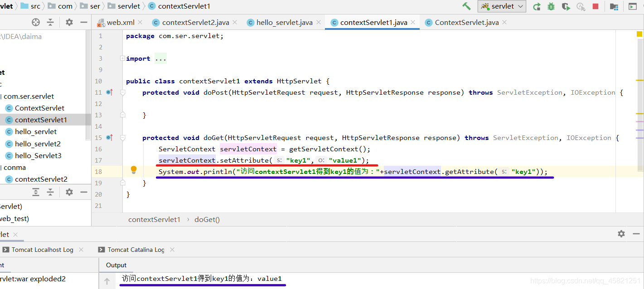Click the Rerun servlet icon
Screen dimensions: 644x289
[537, 6]
